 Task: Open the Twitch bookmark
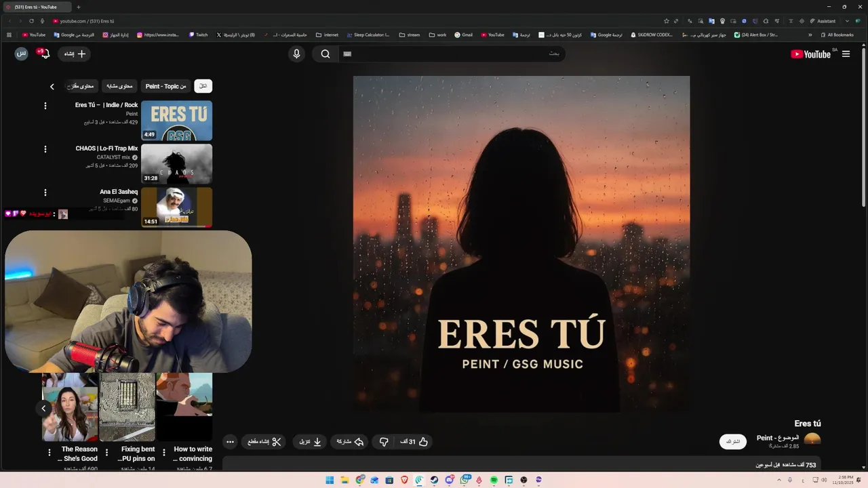tap(199, 35)
